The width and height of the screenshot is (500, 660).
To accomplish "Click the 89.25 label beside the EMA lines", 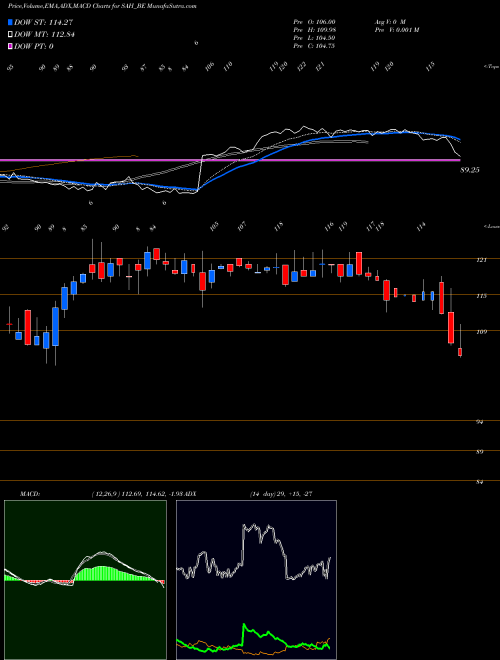I will pyautogui.click(x=470, y=170).
